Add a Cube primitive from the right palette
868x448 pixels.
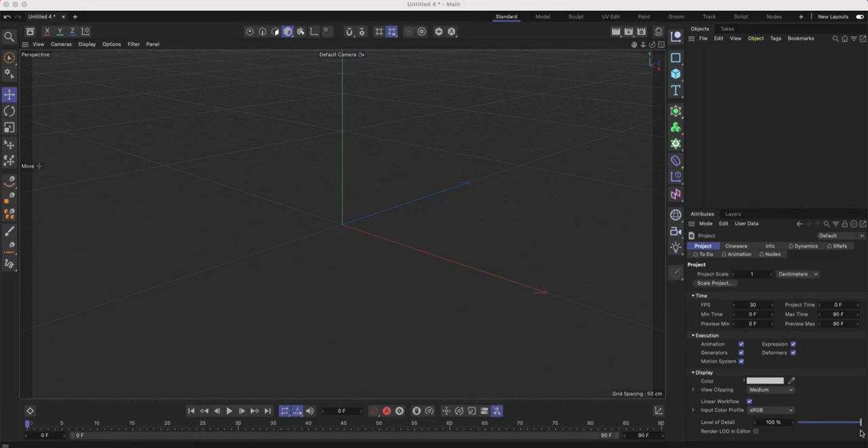pos(675,73)
